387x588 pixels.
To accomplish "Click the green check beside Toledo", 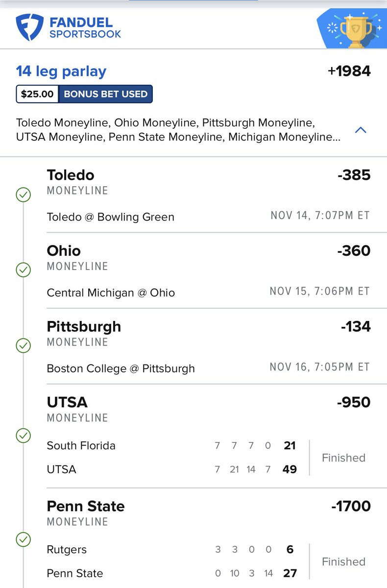I will tap(23, 195).
